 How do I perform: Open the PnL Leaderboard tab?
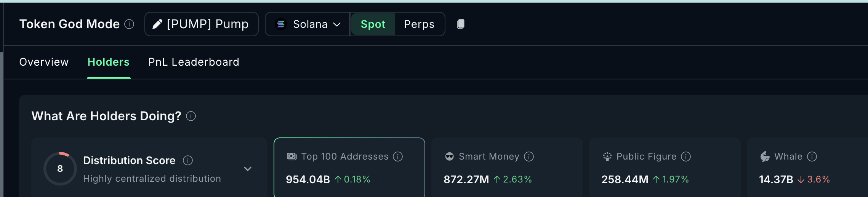click(x=194, y=62)
